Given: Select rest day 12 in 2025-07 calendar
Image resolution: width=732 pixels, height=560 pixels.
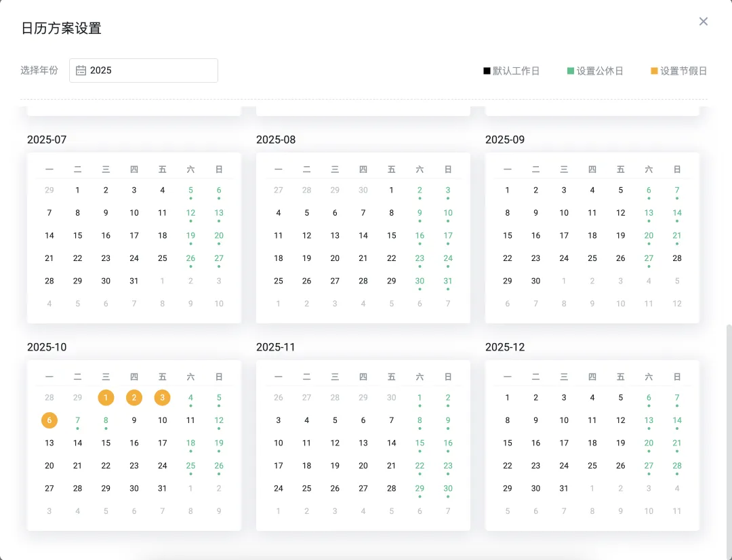Looking at the screenshot, I should click(x=190, y=213).
